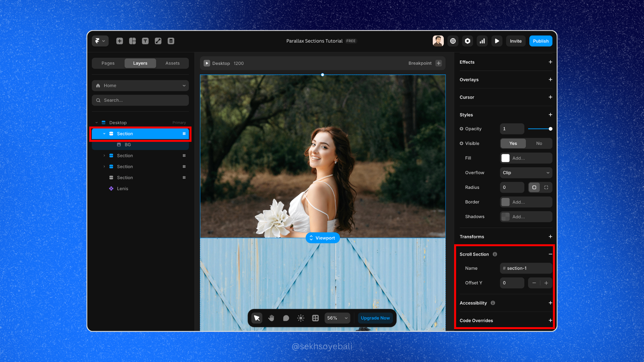Open the analytics bar chart icon

coord(482,41)
